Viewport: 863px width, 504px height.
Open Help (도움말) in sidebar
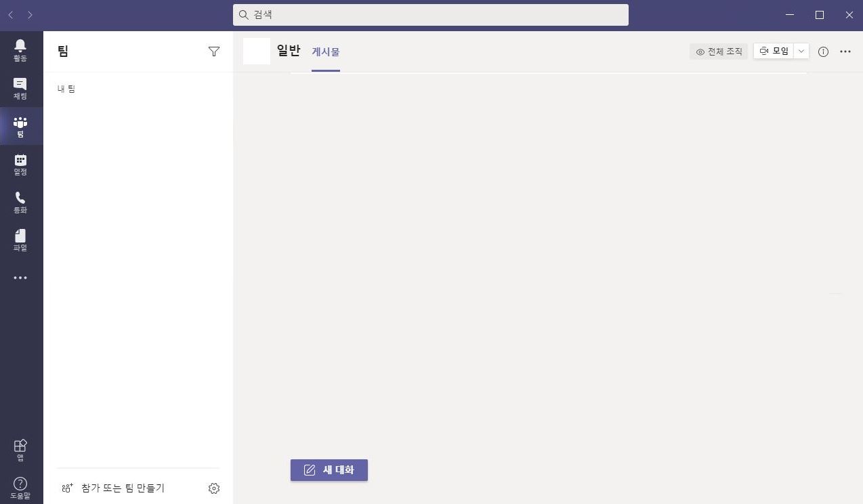pyautogui.click(x=20, y=488)
